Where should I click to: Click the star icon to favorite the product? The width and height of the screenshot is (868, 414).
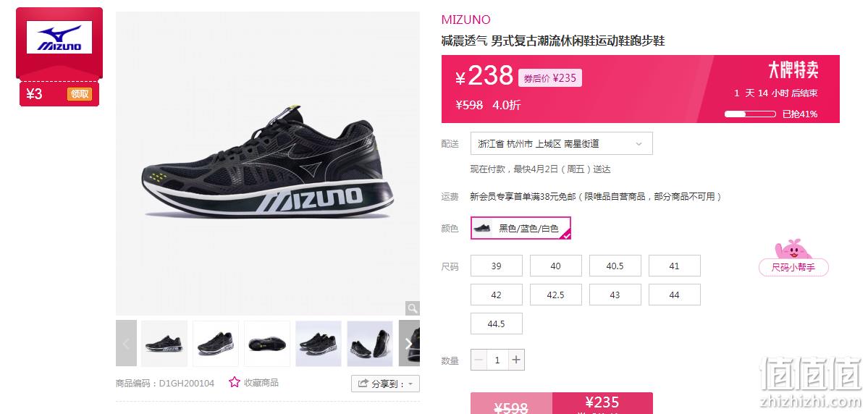click(235, 382)
